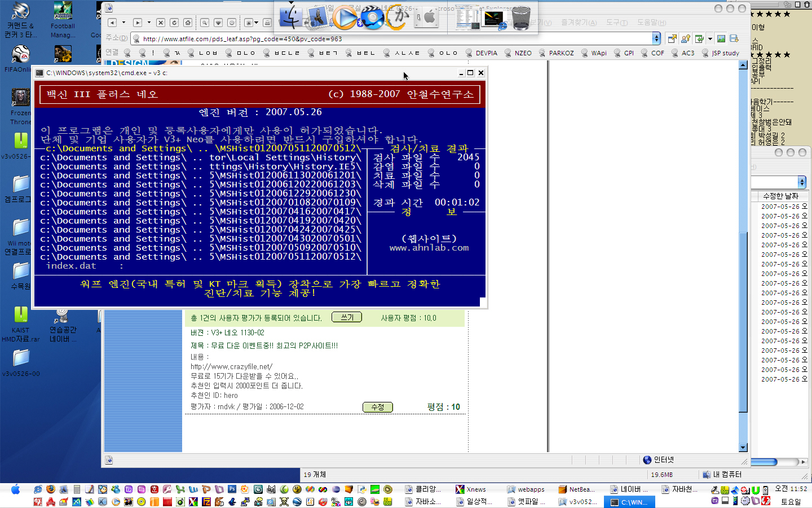The width and height of the screenshot is (812, 508).
Task: Click the browser vertical scrollbar up arrow
Action: coord(743,65)
